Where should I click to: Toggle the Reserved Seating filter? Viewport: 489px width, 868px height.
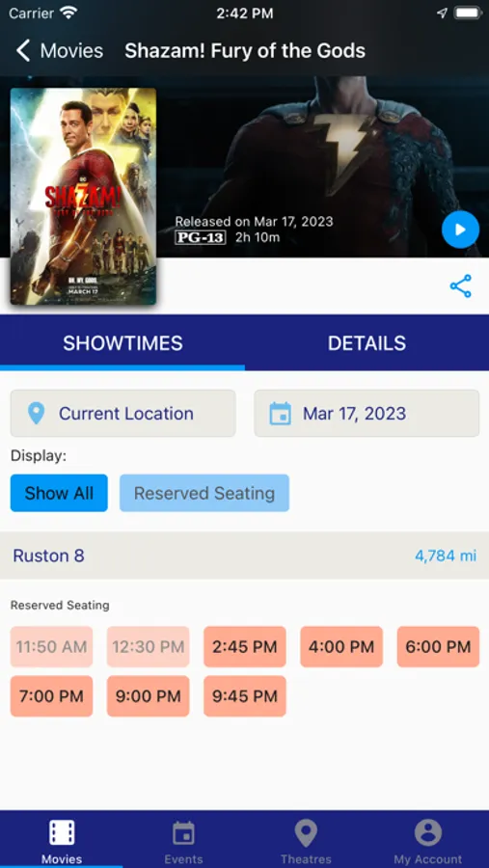pyautogui.click(x=204, y=493)
